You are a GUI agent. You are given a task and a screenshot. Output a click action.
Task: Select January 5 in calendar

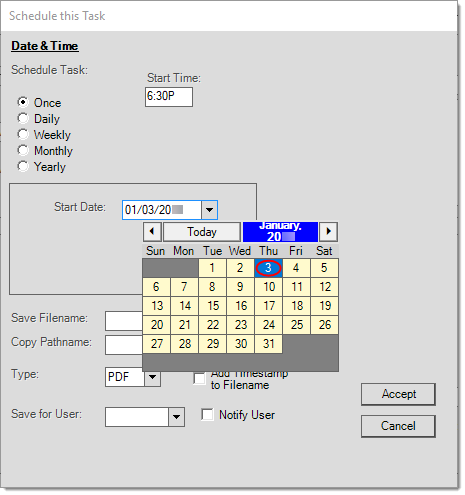pos(324,268)
